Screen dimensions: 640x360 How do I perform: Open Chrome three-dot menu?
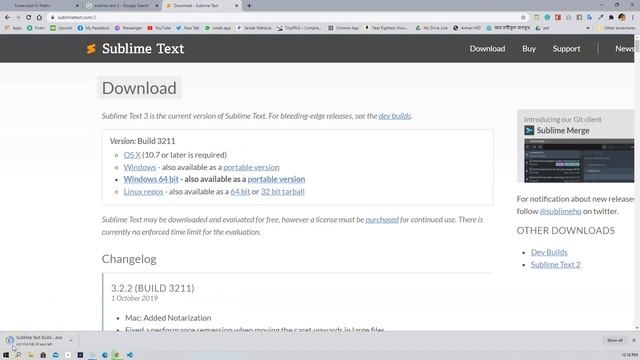pos(633,18)
